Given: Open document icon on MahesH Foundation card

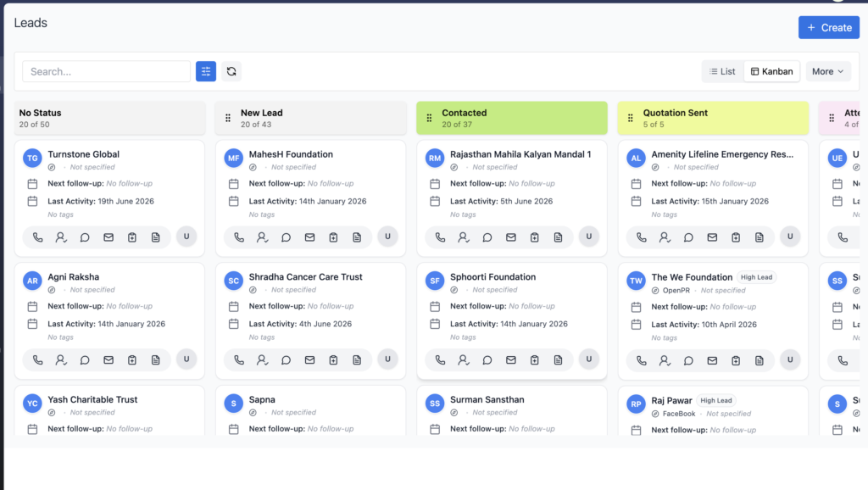Looking at the screenshot, I should tap(357, 237).
